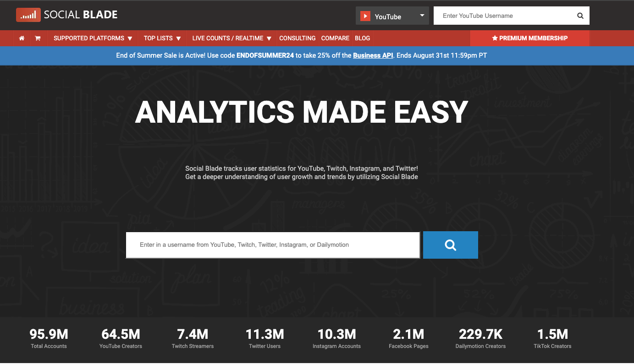Click the ENDOFSUMMER24 promo code text

pos(265,55)
